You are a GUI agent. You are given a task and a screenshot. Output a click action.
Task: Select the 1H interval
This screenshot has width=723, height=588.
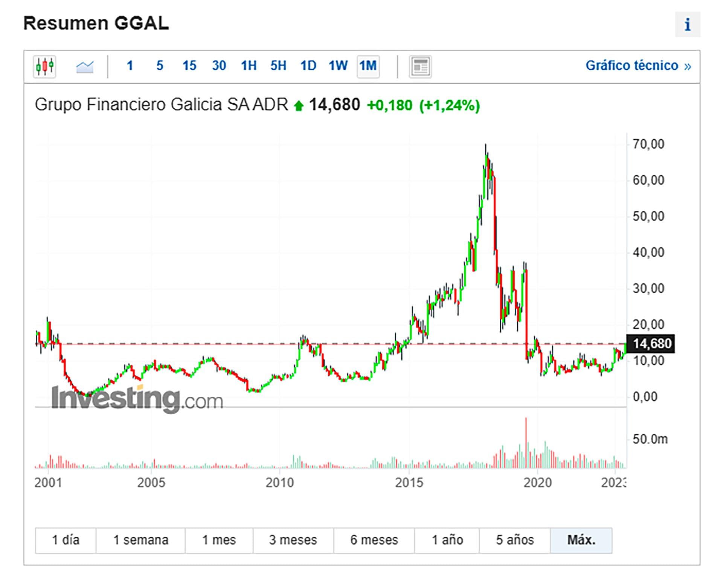click(x=249, y=66)
